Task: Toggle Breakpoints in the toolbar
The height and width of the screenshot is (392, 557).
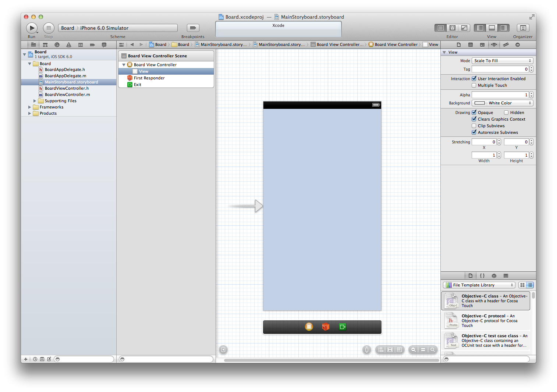Action: click(193, 28)
